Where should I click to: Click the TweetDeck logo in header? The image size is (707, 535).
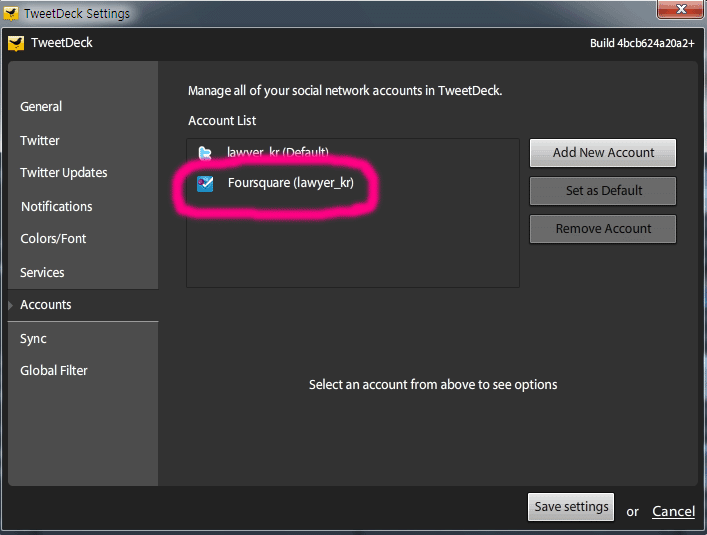tap(16, 43)
